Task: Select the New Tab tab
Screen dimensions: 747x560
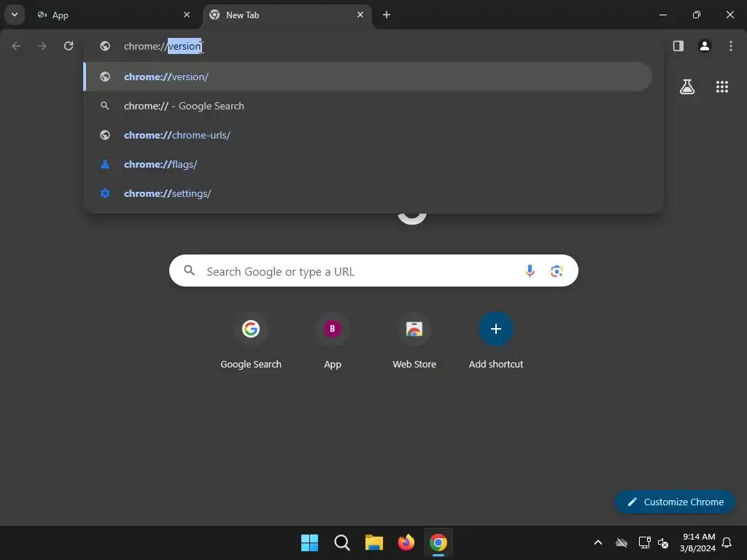Action: [x=287, y=15]
